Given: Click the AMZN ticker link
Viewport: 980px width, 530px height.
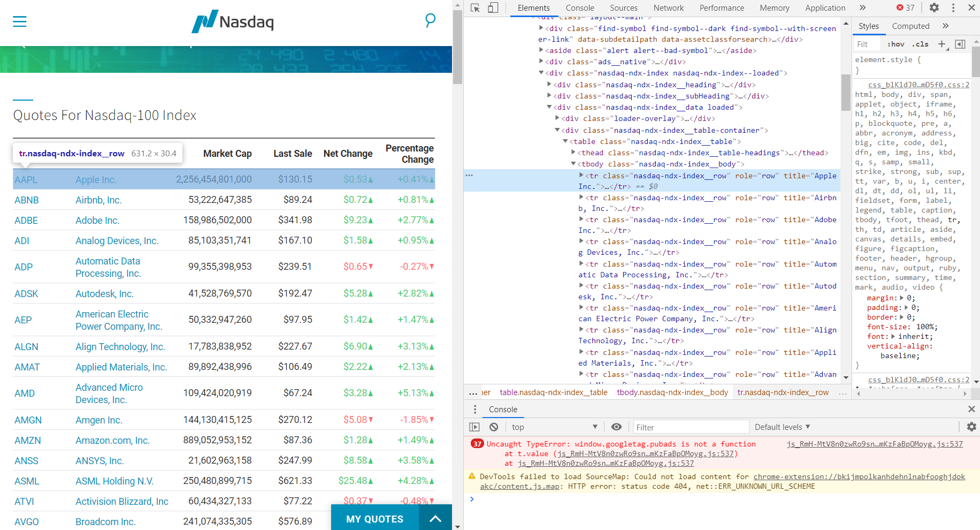Looking at the screenshot, I should (28, 441).
